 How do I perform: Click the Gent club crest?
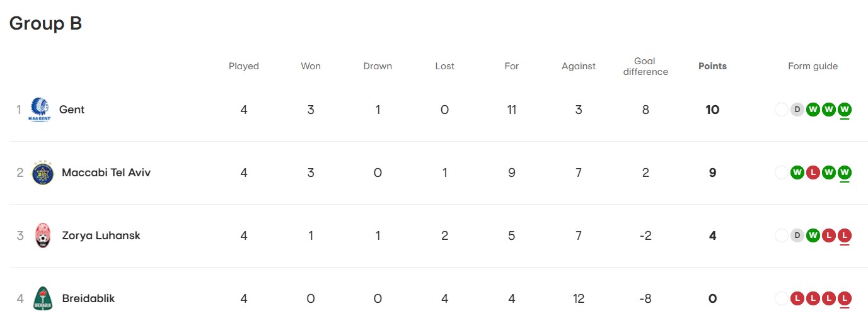click(40, 110)
